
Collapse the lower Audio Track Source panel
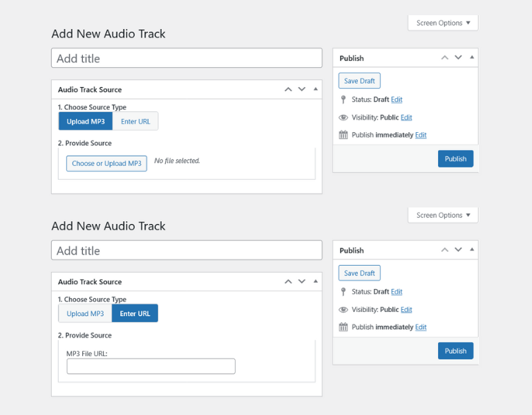point(316,282)
